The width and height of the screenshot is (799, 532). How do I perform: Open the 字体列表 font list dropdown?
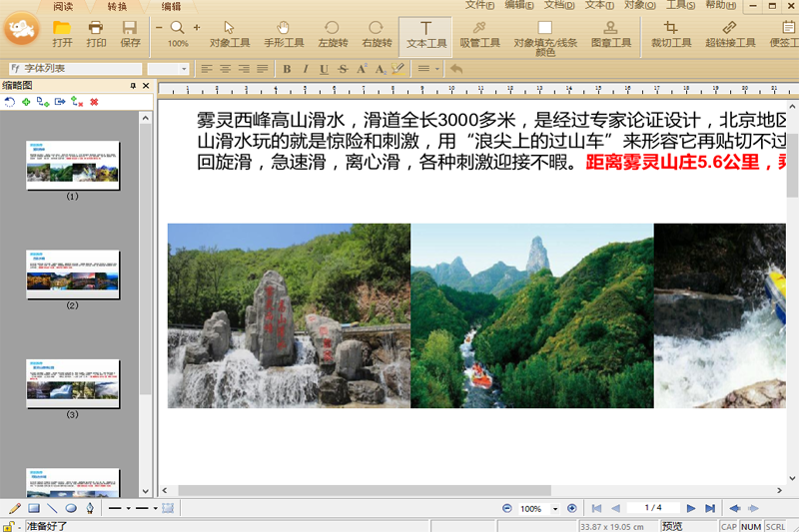[x=73, y=69]
